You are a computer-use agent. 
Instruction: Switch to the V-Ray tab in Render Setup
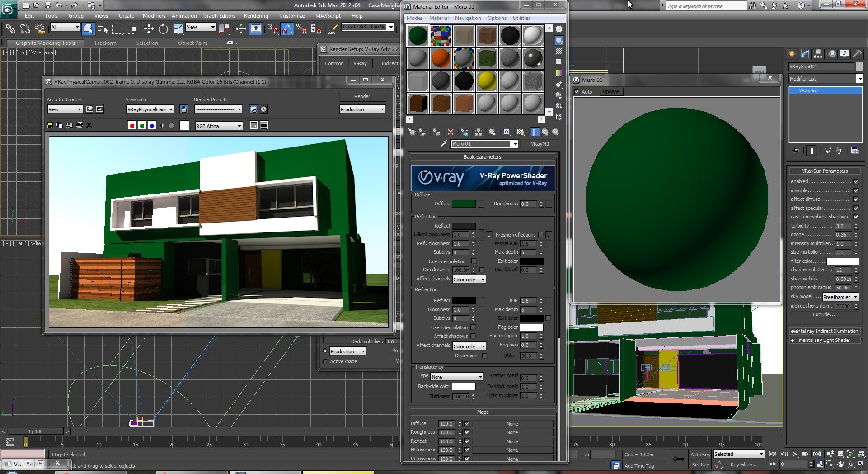(360, 63)
